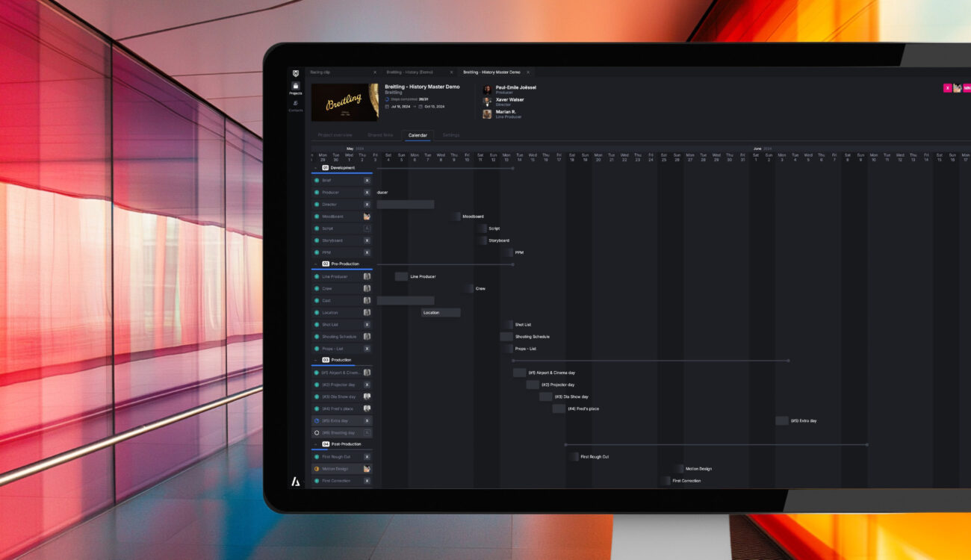Click the assignee badge on the First Rough Cut row
This screenshot has width=971, height=560.
click(367, 457)
